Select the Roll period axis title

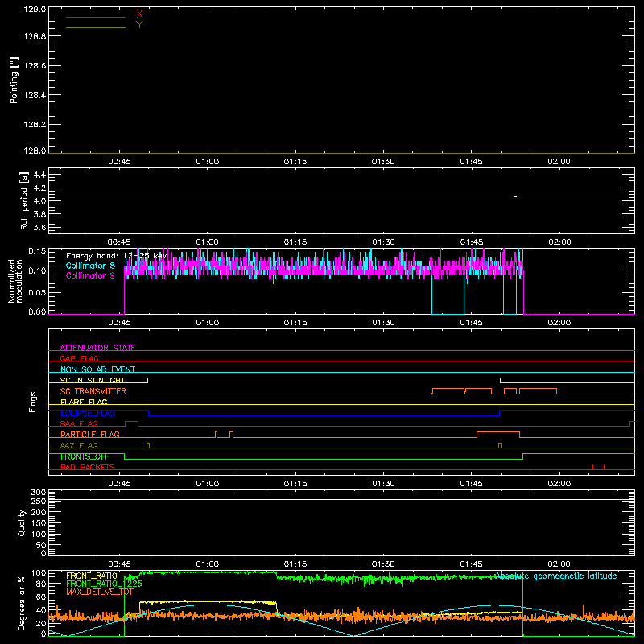click(24, 200)
